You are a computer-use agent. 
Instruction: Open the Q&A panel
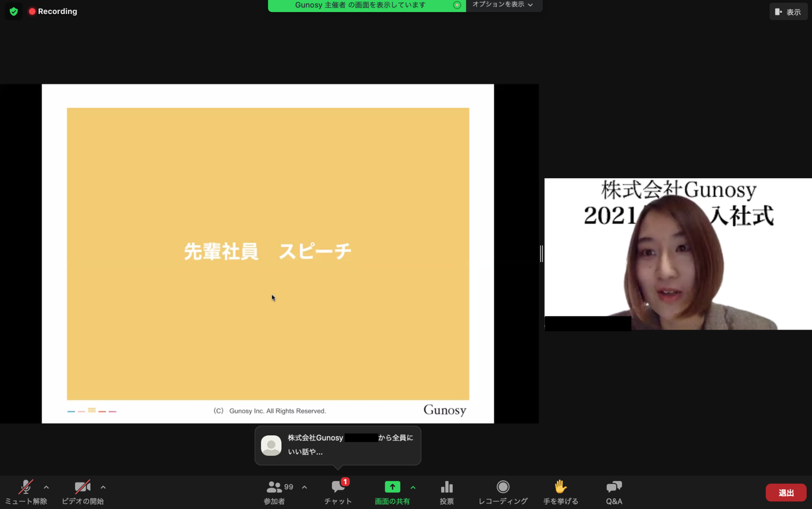pos(614,492)
